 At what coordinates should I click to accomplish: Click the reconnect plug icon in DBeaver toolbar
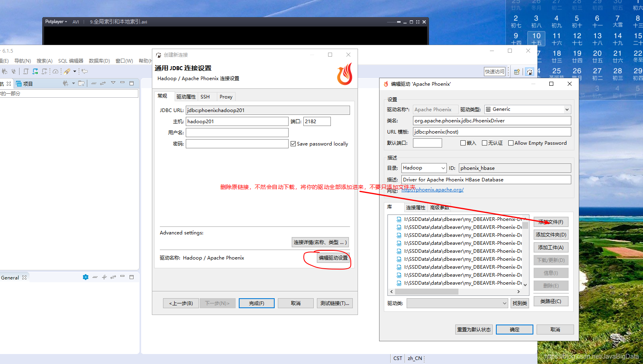click(x=4, y=71)
